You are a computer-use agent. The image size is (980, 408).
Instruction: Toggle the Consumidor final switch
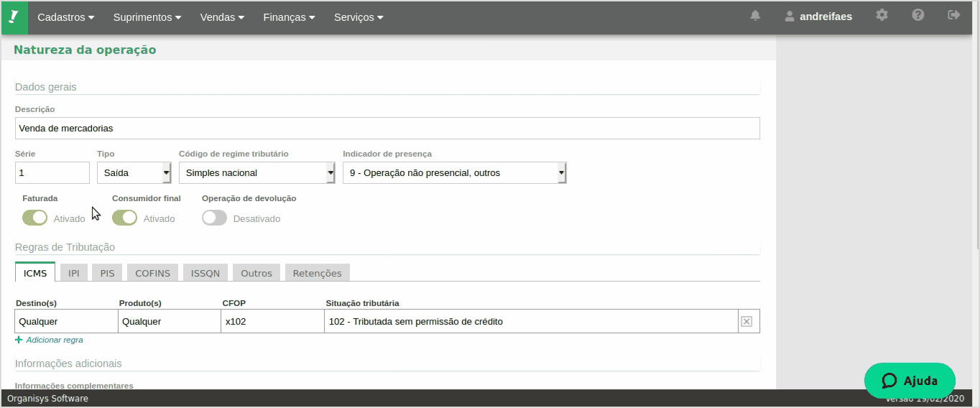coord(124,218)
